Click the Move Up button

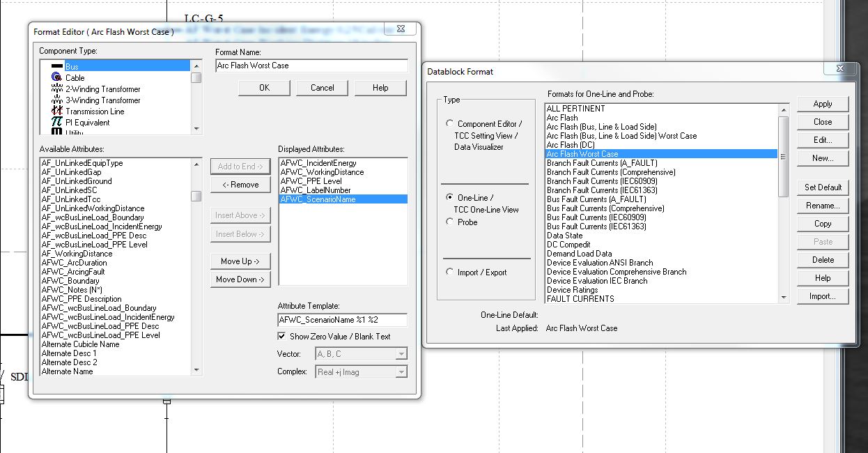[x=240, y=261]
